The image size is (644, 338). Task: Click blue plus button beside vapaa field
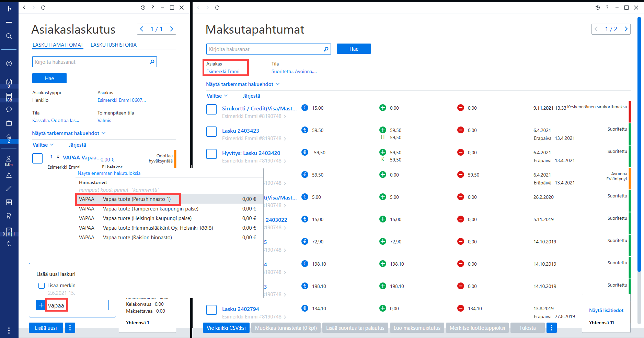(x=41, y=305)
